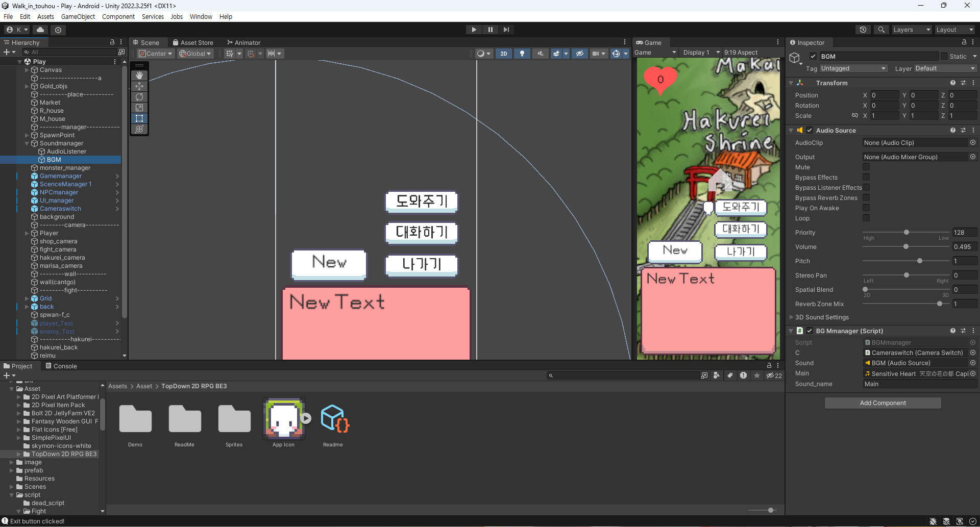Pick an AudioClip with the object picker
980x527 pixels.
coord(973,143)
